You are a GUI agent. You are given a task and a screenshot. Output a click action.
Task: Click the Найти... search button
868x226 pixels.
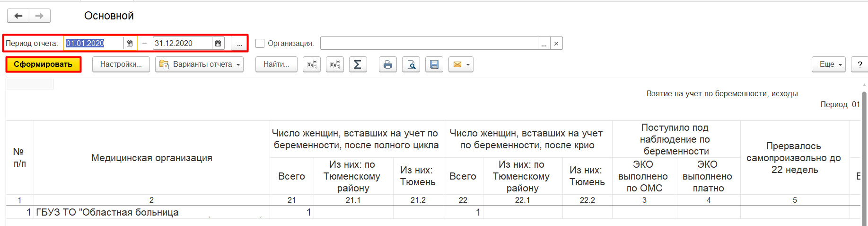(276, 64)
